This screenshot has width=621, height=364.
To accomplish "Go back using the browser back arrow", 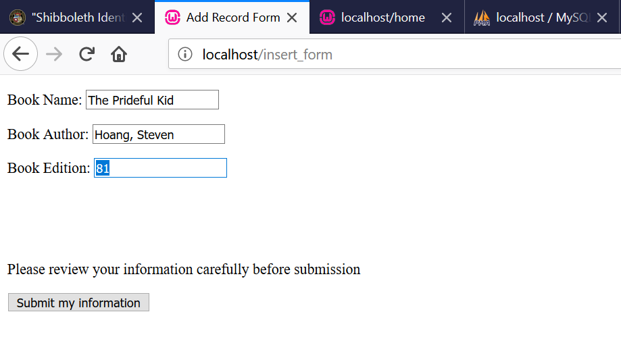I will click(x=20, y=54).
